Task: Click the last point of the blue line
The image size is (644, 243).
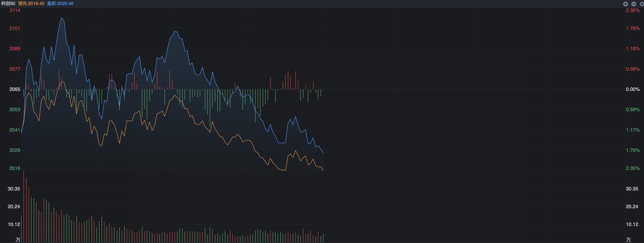Action: pos(323,153)
